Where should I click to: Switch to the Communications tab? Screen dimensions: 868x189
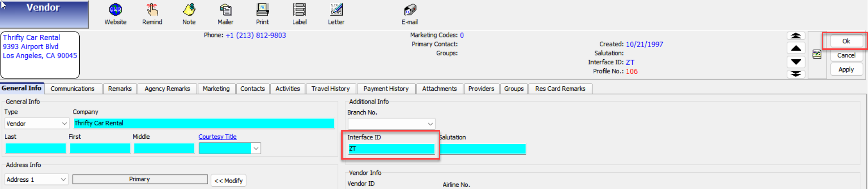(x=73, y=89)
